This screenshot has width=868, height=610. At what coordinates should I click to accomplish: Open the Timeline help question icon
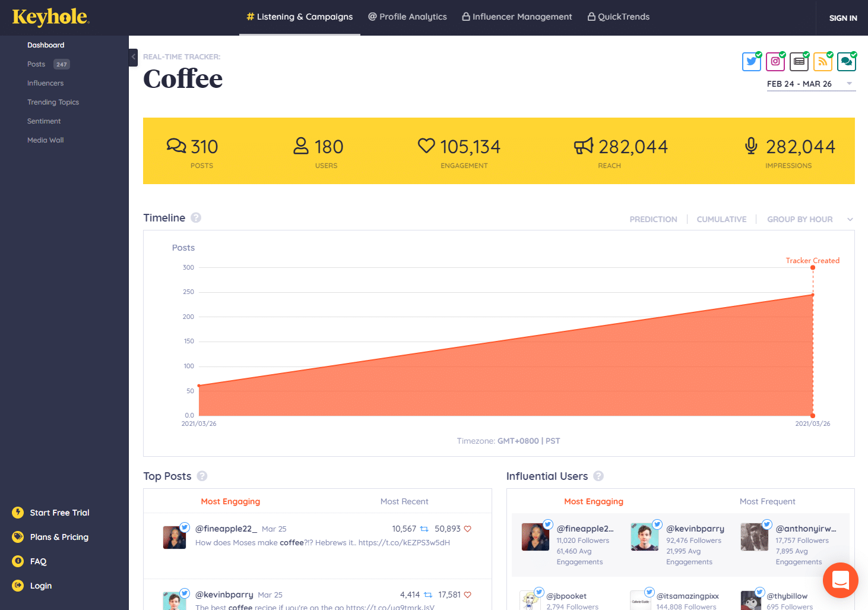pos(196,218)
